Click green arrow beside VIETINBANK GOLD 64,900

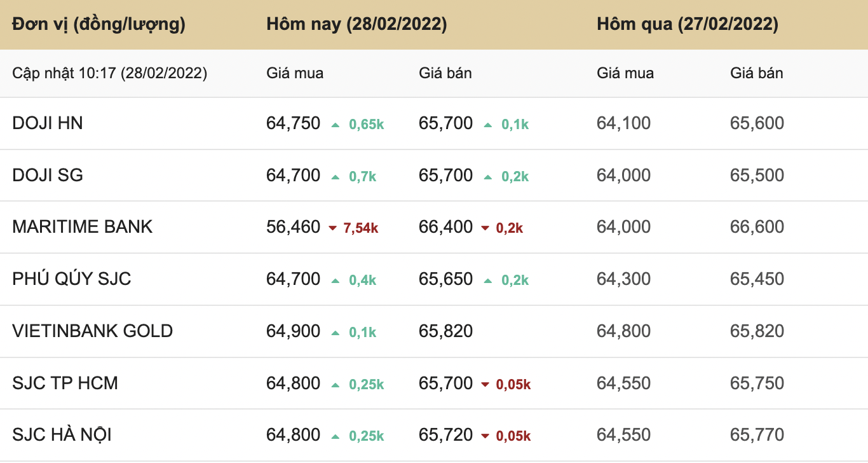tap(336, 333)
